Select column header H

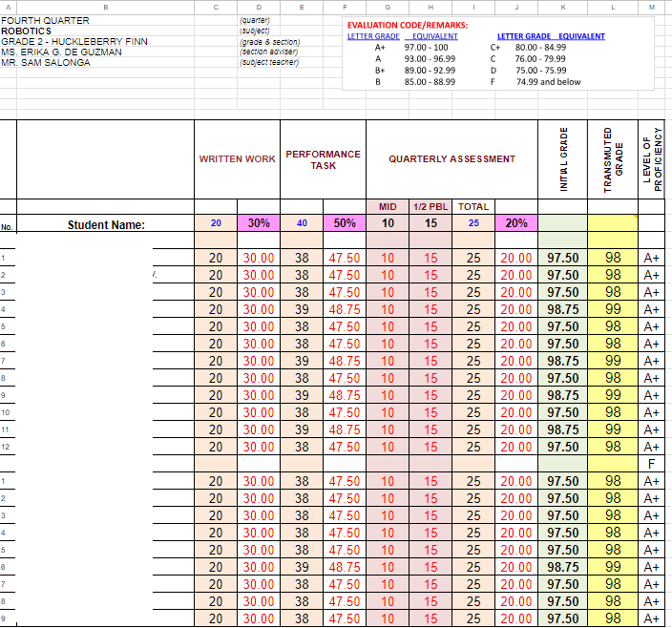(x=430, y=8)
